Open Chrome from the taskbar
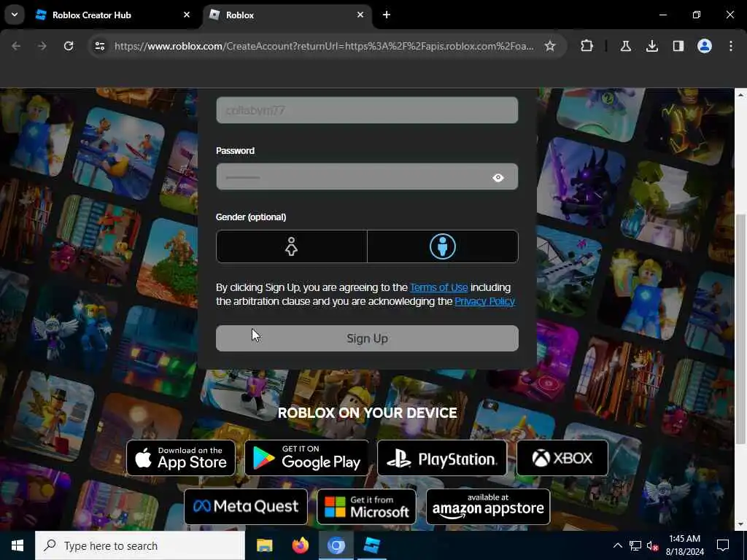The image size is (747, 560). pos(336,545)
